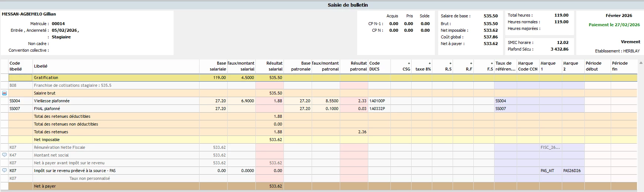This screenshot has width=644, height=192.
Task: Select the Taux/montant patronal column header
Action: [326, 66]
